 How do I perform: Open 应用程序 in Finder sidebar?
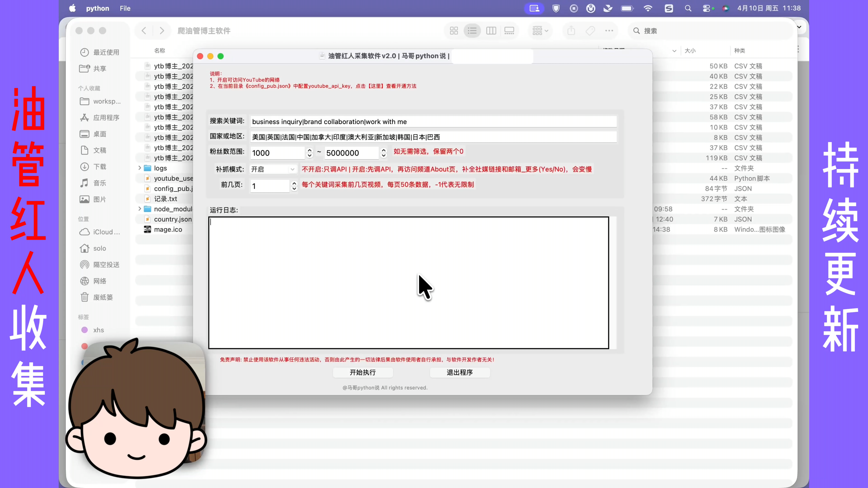click(x=100, y=117)
